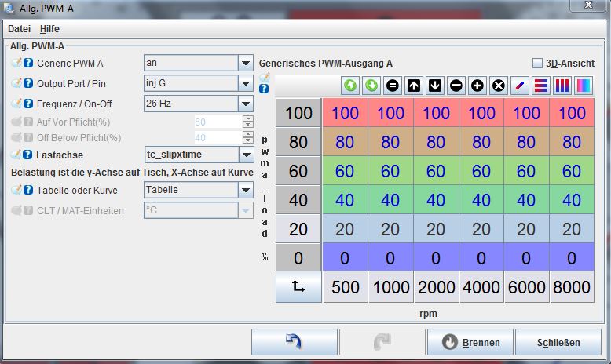This screenshot has height=364, width=611.
Task: Click the swap axes arrow button
Action: click(298, 287)
